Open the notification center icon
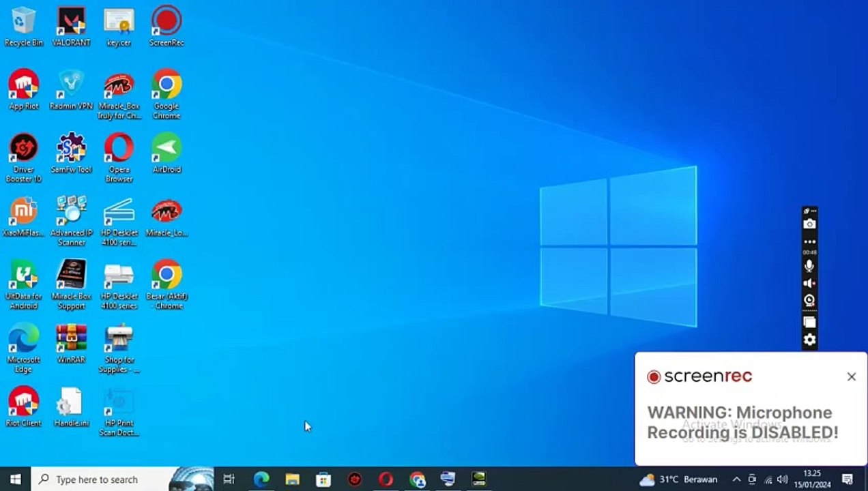This screenshot has width=868, height=491. coord(848,479)
